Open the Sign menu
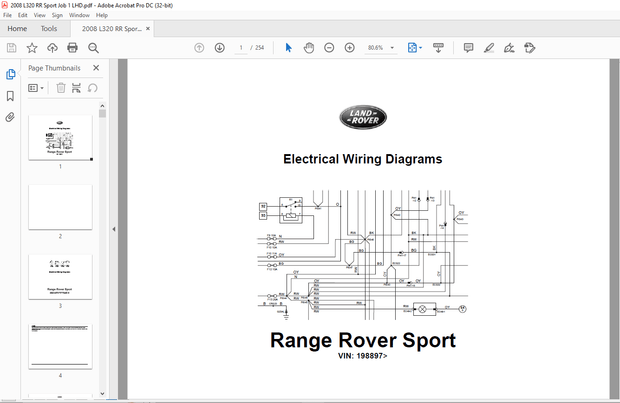This screenshot has height=403, width=620. click(57, 15)
